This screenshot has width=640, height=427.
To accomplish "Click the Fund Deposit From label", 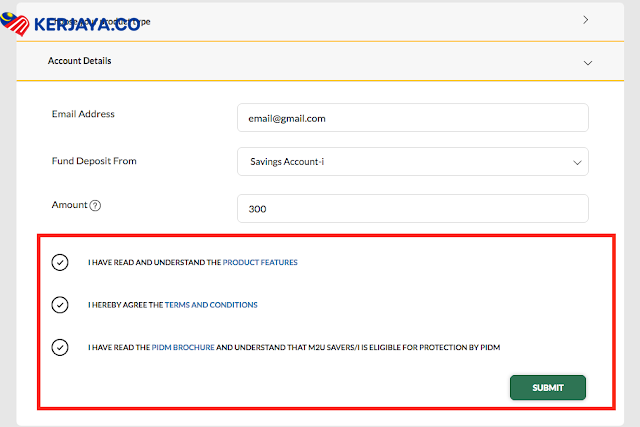I will coord(93,160).
